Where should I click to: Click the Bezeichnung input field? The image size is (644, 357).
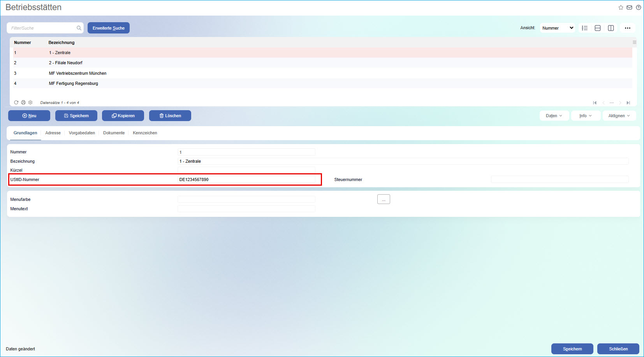point(403,161)
